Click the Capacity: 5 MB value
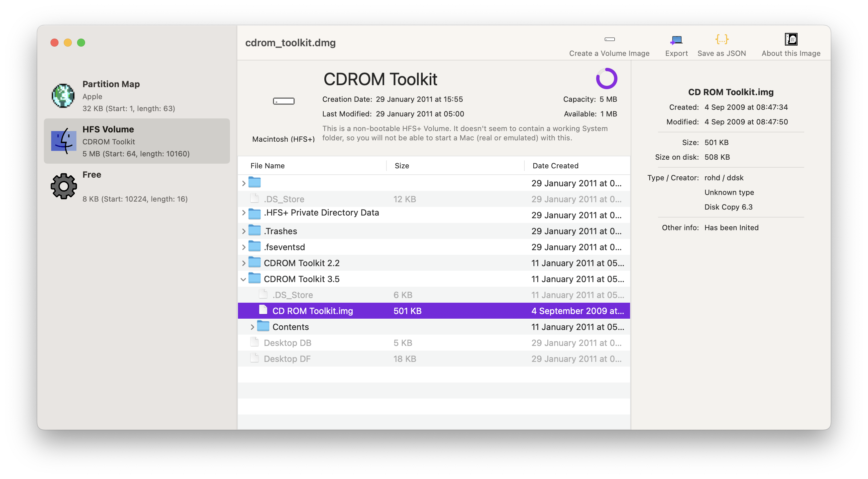This screenshot has width=868, height=479. point(608,99)
